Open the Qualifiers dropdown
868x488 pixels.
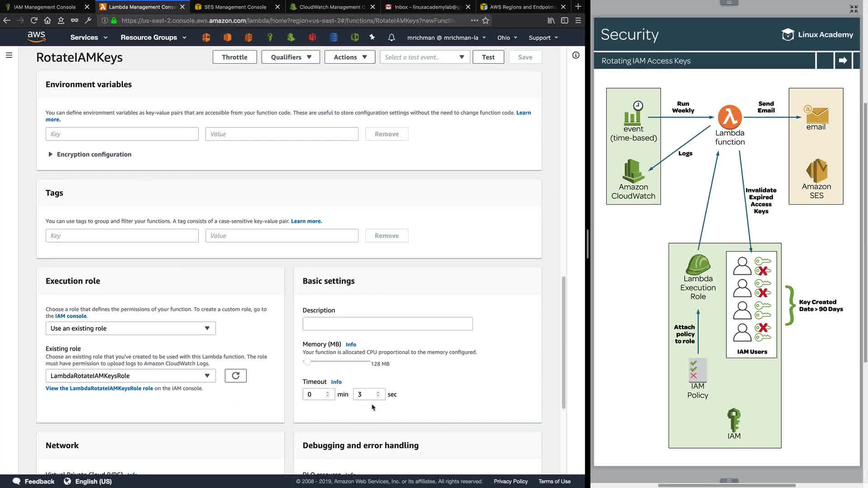(x=291, y=57)
